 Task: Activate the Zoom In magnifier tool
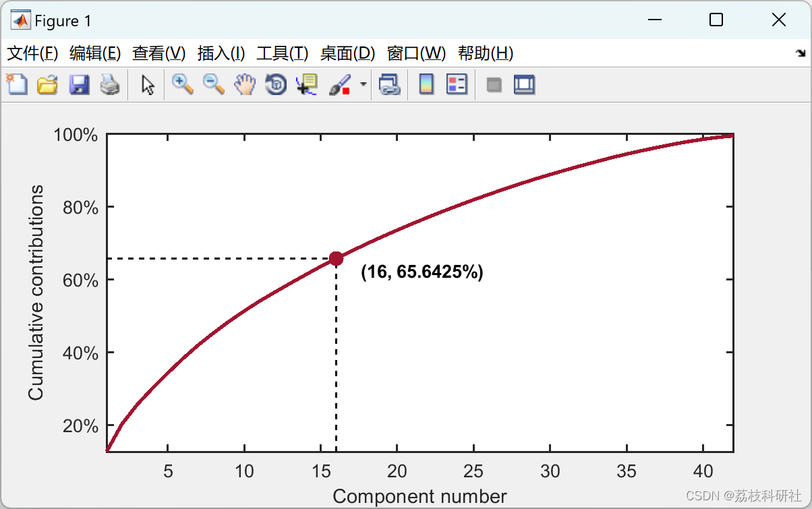(183, 84)
